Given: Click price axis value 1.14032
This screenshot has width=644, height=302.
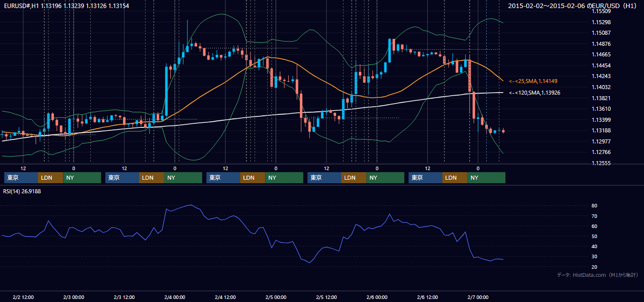Looking at the screenshot, I should click(x=601, y=87).
